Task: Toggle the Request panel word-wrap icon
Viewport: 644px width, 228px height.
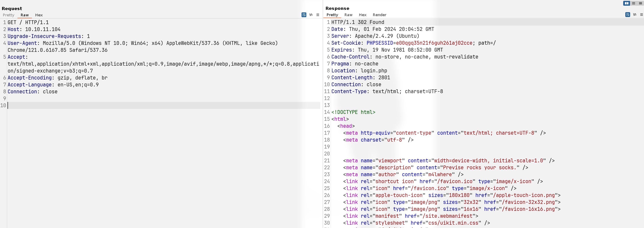Action: (304, 15)
